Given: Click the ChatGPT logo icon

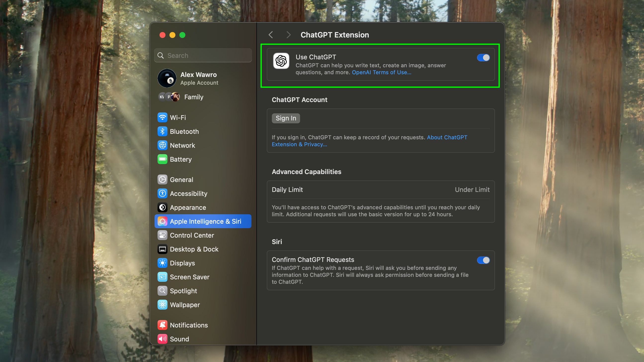Looking at the screenshot, I should (x=281, y=61).
